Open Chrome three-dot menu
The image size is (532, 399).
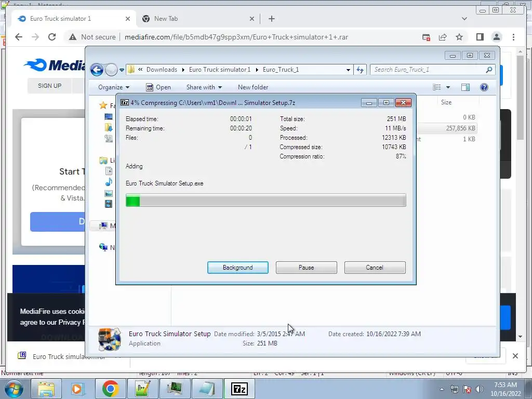[x=513, y=37]
